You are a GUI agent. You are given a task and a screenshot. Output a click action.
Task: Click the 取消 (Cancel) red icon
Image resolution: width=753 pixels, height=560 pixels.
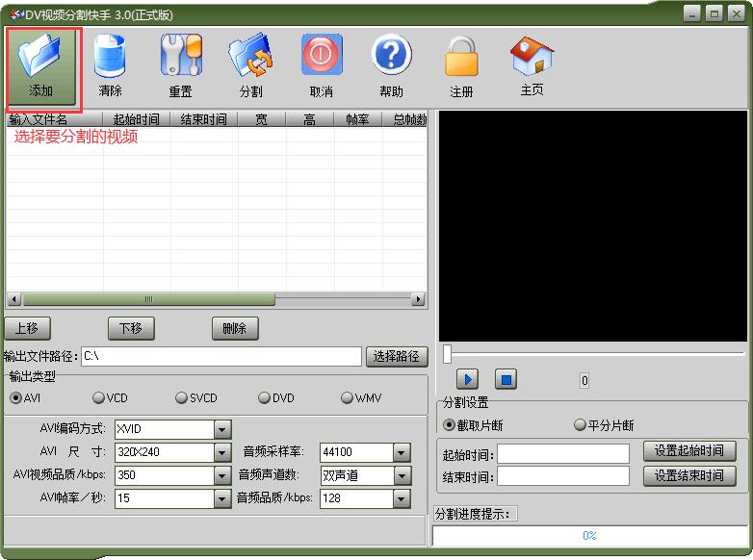click(322, 58)
